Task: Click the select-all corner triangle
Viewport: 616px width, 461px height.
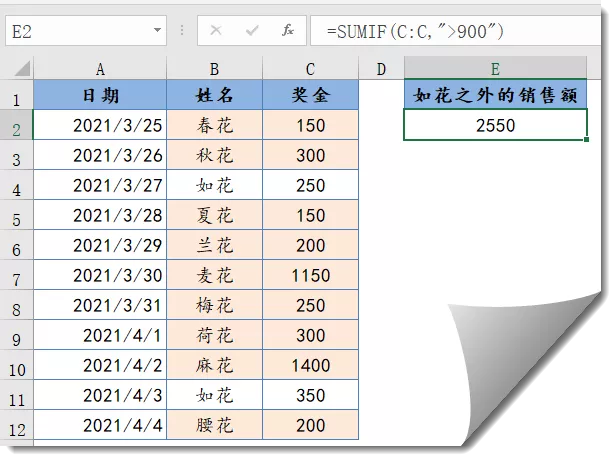Action: 18,69
